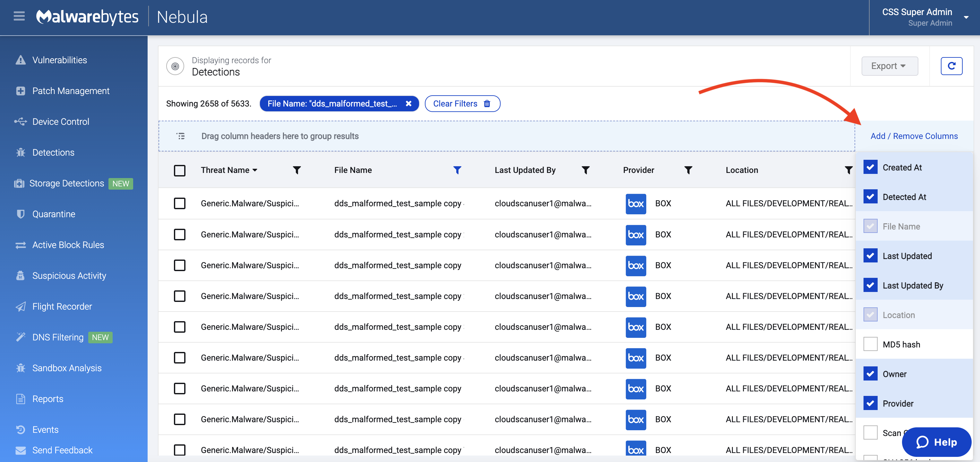
Task: Click Add / Remove Columns link
Action: point(914,136)
